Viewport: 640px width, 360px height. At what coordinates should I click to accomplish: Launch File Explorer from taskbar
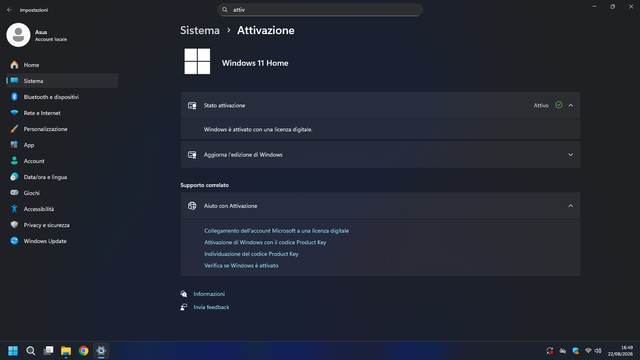(x=66, y=351)
